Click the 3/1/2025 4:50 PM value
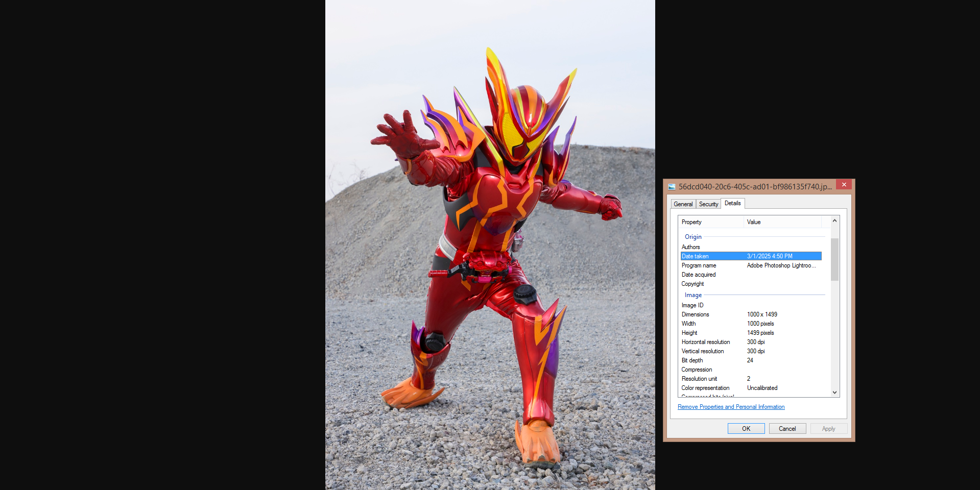This screenshot has width=980, height=490. 770,256
